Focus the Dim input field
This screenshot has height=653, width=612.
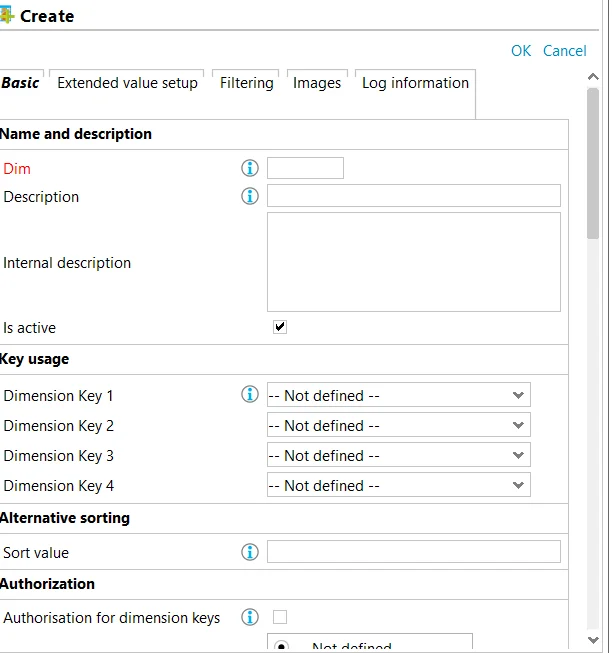click(305, 168)
